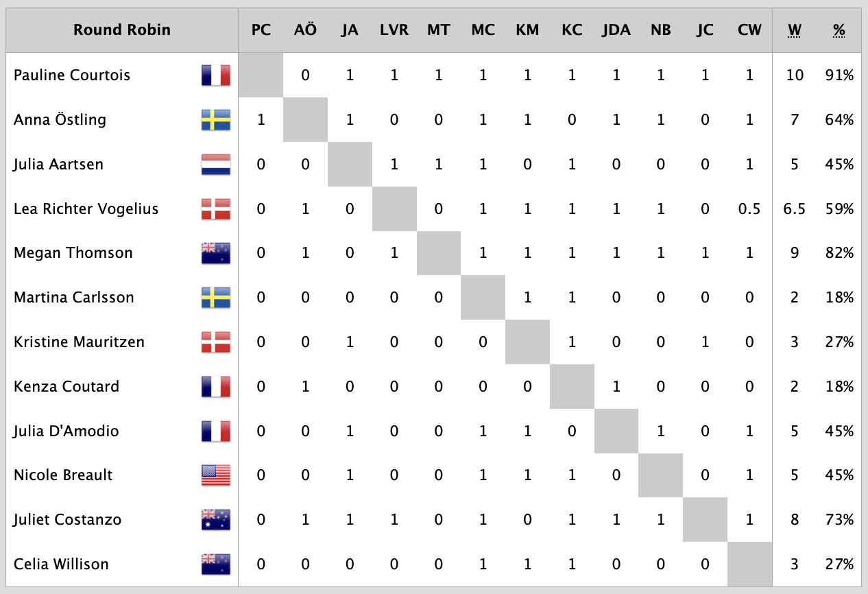
Task: Click the JDA column header
Action: tap(616, 30)
